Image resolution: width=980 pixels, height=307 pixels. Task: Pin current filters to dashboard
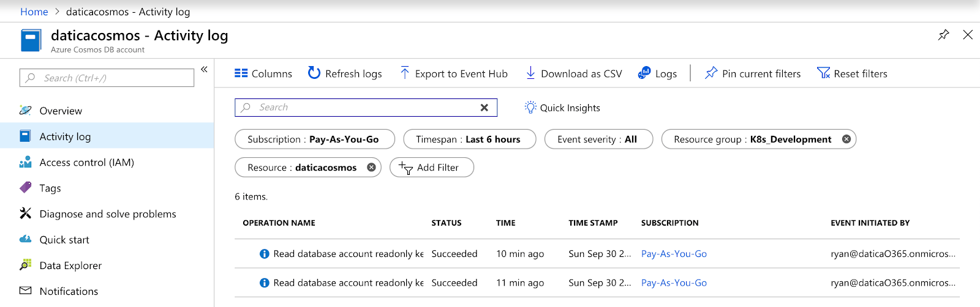[753, 73]
